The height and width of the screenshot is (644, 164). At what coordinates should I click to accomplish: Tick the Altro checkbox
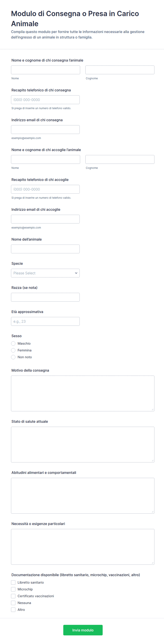coord(13,609)
